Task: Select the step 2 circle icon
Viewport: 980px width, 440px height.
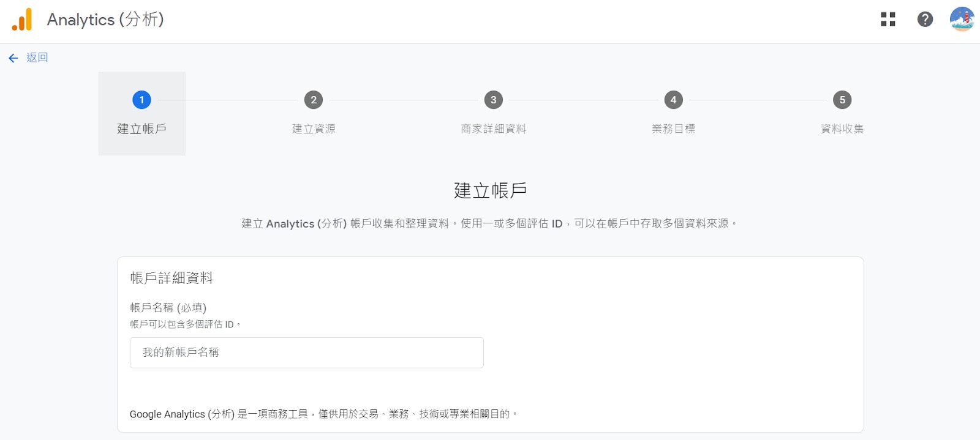Action: (x=314, y=100)
